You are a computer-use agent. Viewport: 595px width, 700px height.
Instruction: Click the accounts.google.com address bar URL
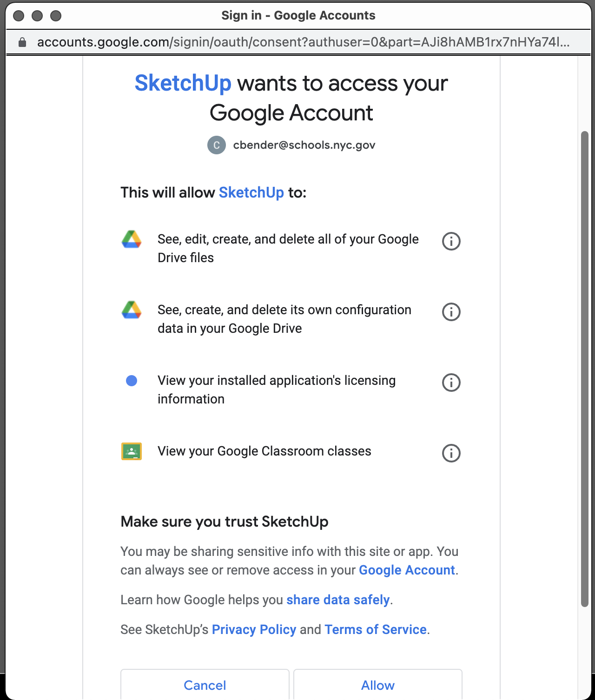[x=303, y=42]
